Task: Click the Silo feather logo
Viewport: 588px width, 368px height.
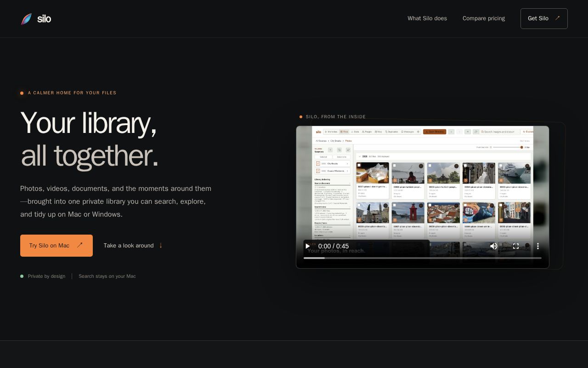Action: [x=26, y=19]
